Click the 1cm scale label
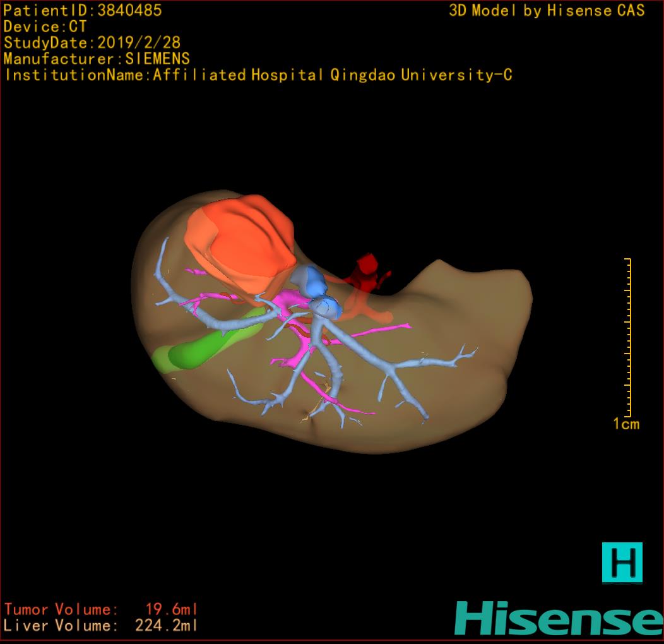 tap(626, 424)
